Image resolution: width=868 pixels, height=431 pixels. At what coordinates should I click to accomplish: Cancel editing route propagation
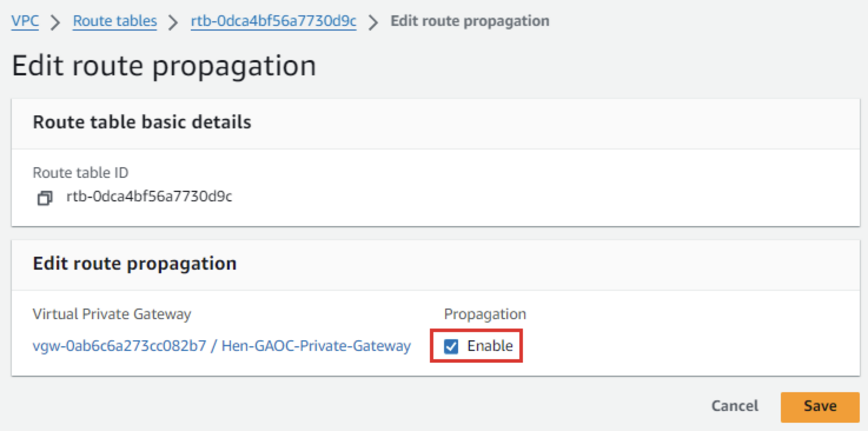coord(734,406)
